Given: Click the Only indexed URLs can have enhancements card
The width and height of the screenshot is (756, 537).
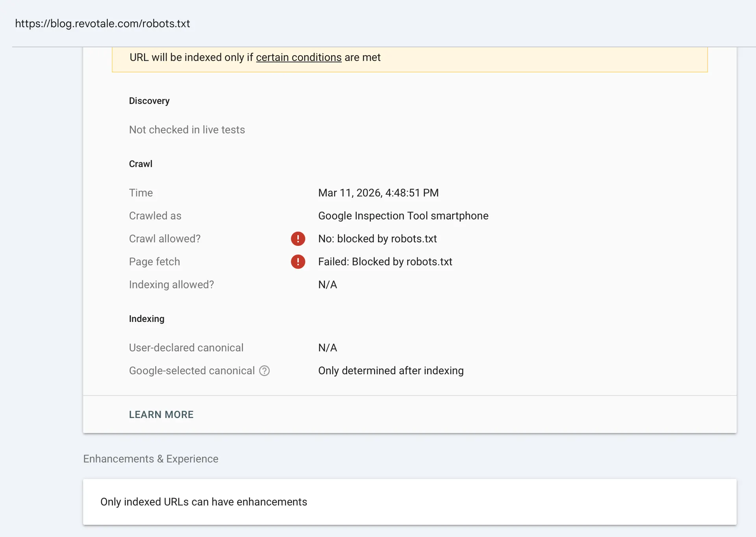Looking at the screenshot, I should 204,502.
